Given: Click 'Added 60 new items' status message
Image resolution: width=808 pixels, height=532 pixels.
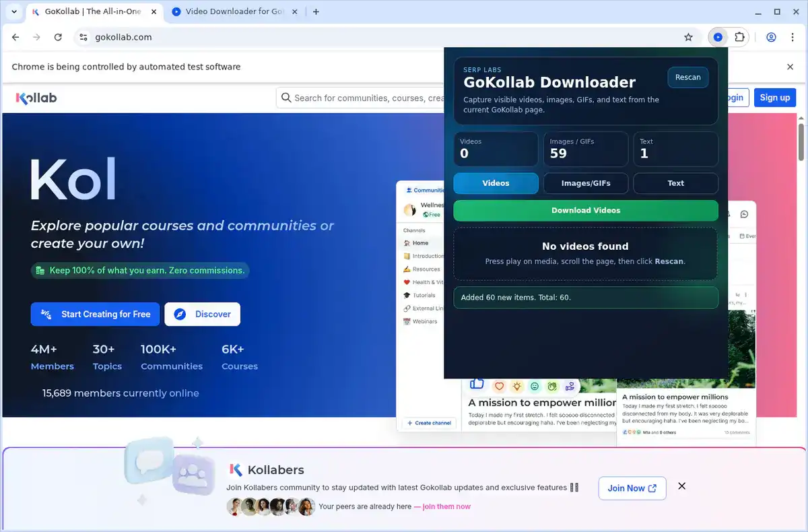Looking at the screenshot, I should coord(586,298).
